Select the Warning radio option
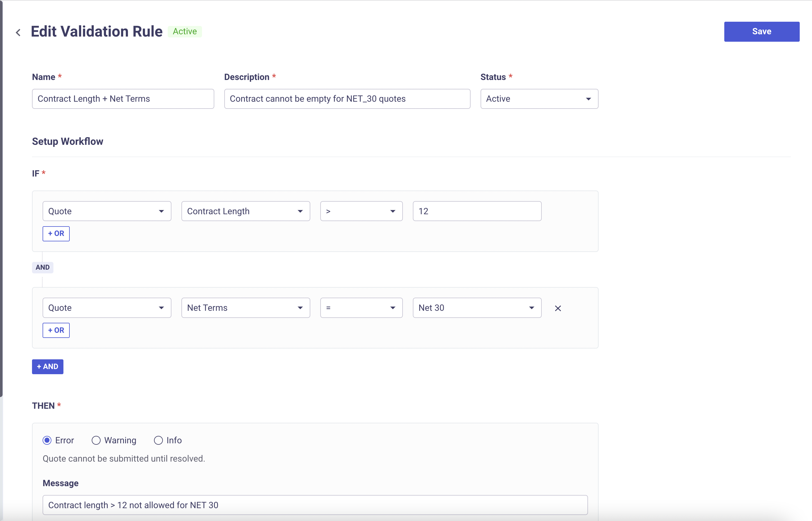This screenshot has height=521, width=812. point(96,440)
